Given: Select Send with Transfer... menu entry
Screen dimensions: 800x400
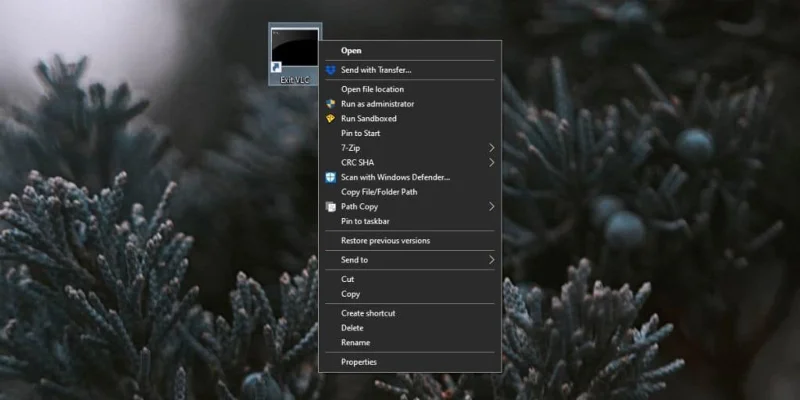Looking at the screenshot, I should click(410, 70).
